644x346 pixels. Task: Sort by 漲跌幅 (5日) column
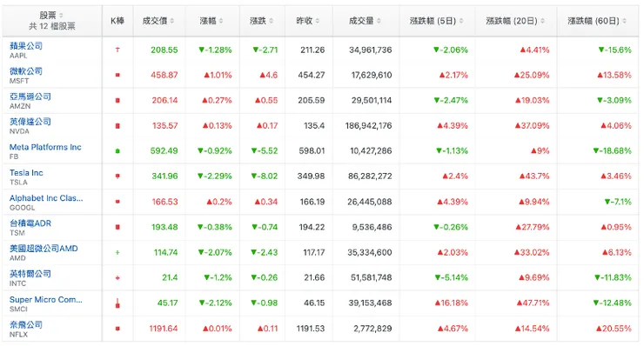[437, 21]
